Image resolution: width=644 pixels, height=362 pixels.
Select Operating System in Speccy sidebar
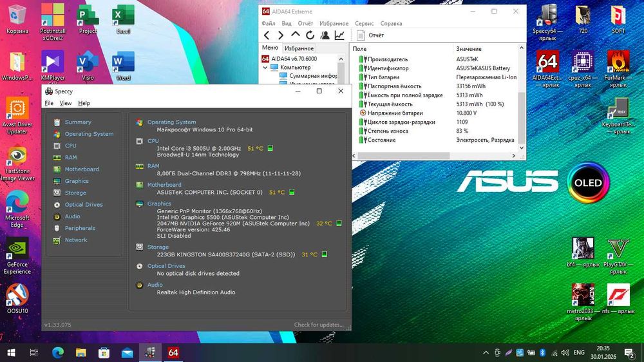pos(89,134)
